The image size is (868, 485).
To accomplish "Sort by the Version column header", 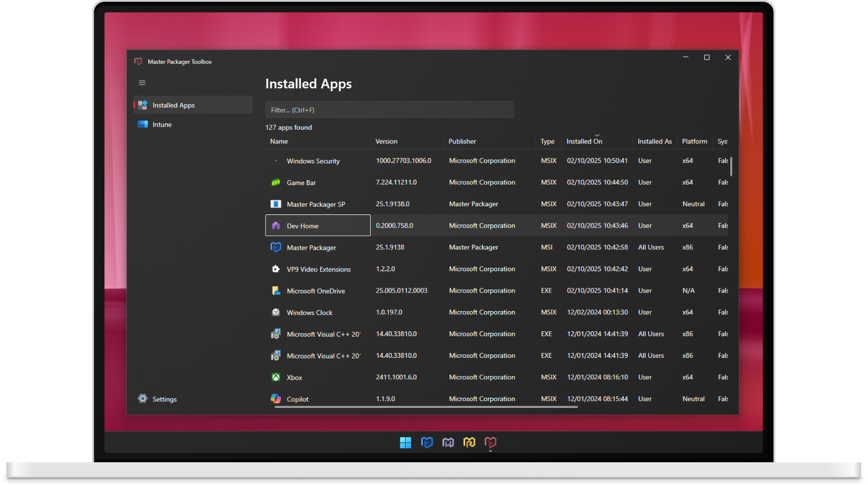I will (x=386, y=141).
